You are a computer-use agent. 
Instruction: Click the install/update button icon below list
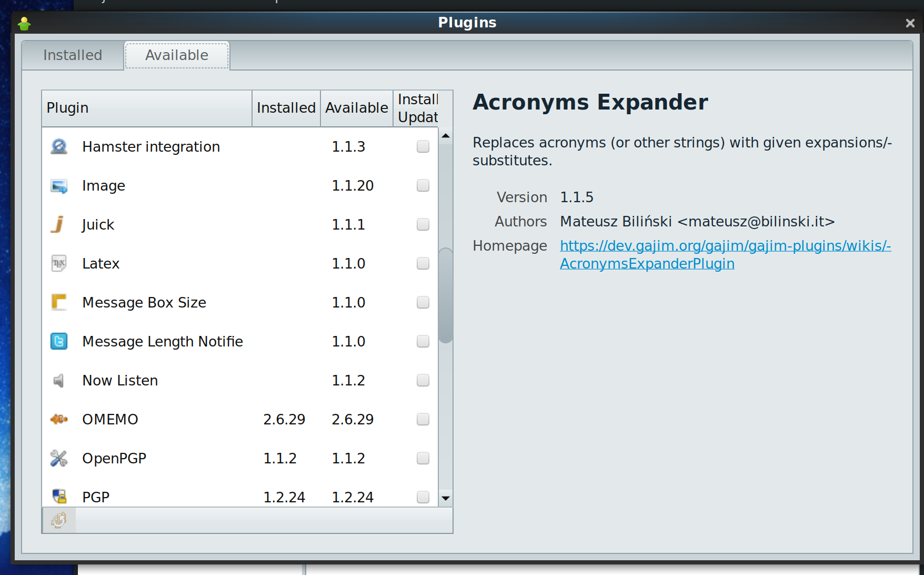coord(59,520)
